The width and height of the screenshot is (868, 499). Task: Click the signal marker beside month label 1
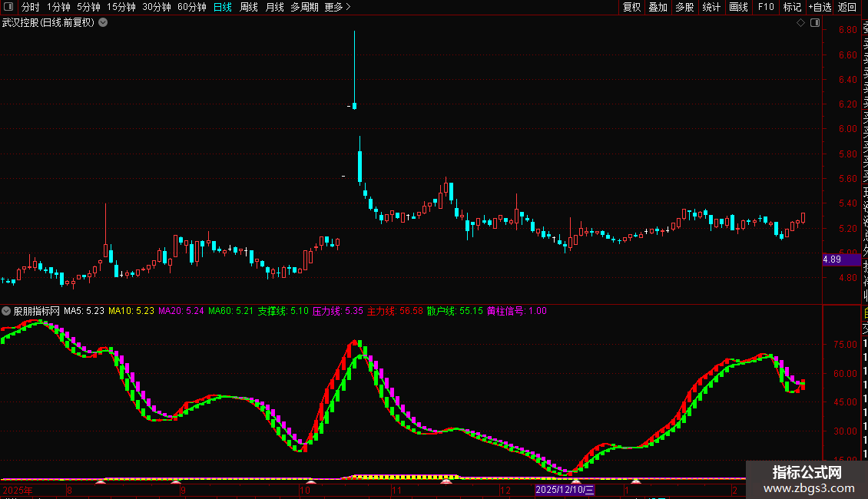635,482
